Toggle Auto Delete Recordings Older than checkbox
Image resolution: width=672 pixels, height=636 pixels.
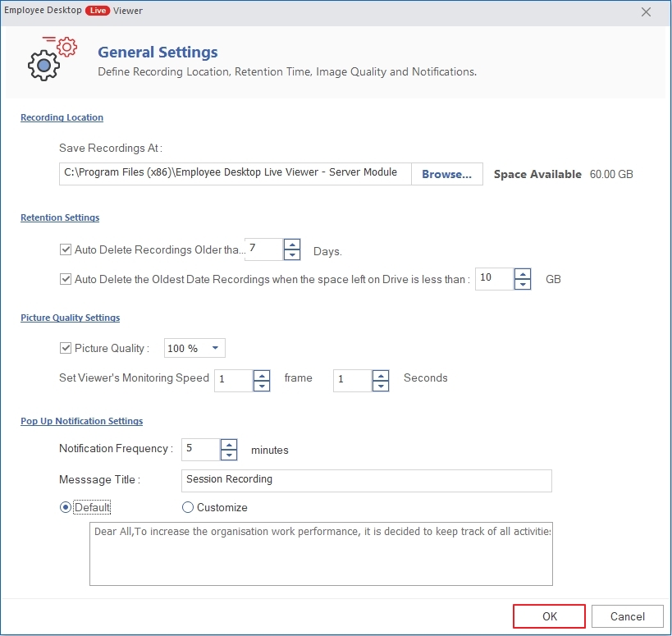pyautogui.click(x=66, y=249)
